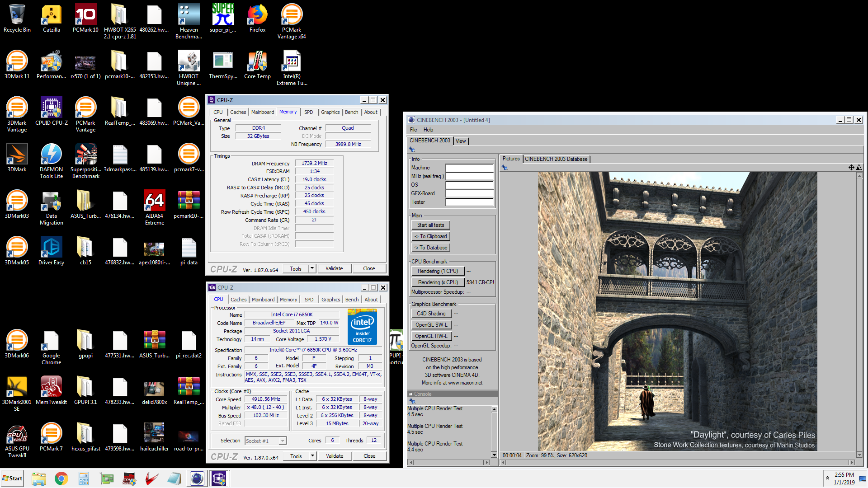
Task: Run Rendering (1 CPU) benchmark
Action: click(x=438, y=271)
